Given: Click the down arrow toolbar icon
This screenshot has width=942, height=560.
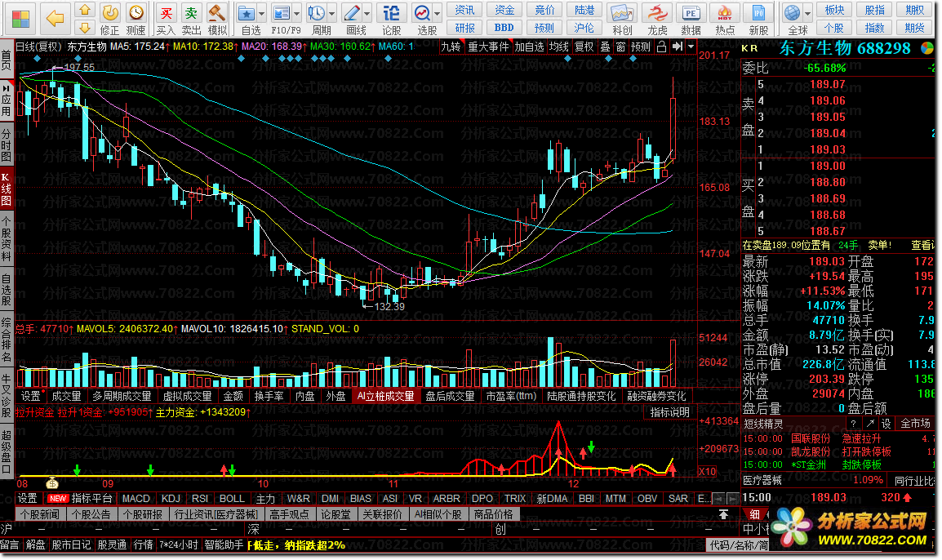Looking at the screenshot, I should (85, 28).
